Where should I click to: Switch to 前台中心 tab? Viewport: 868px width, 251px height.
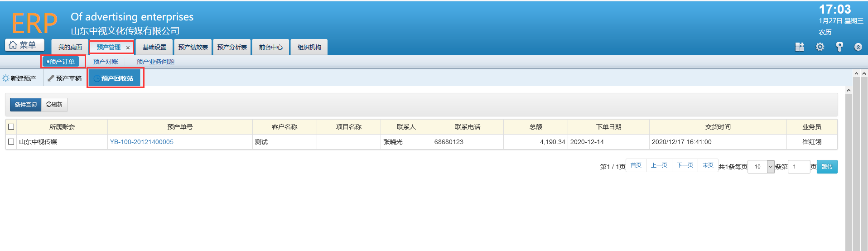coord(271,47)
